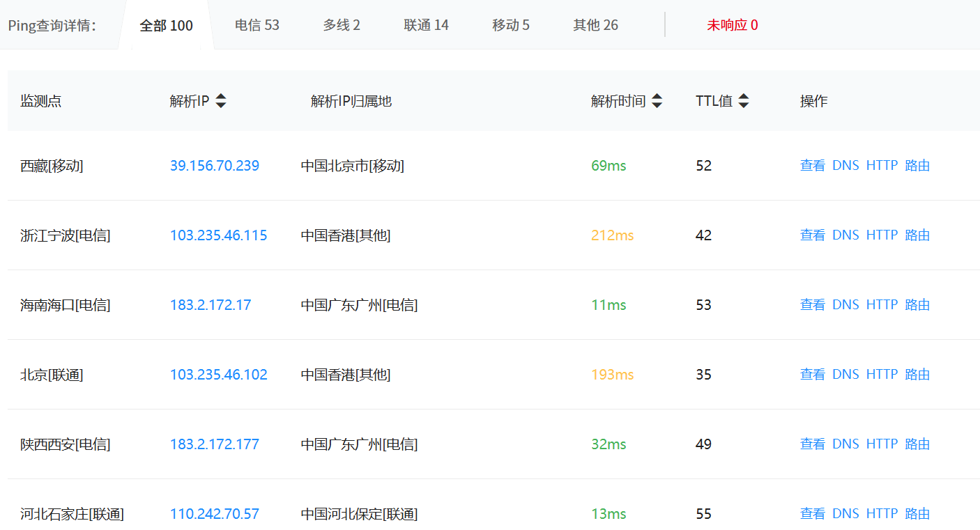Switch to the 电信 53 tab

(x=257, y=25)
